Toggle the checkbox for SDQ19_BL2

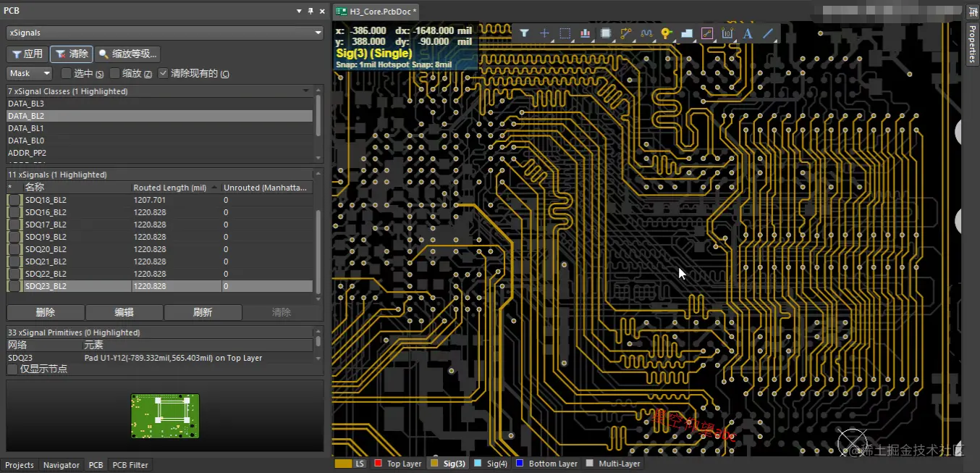coord(14,237)
